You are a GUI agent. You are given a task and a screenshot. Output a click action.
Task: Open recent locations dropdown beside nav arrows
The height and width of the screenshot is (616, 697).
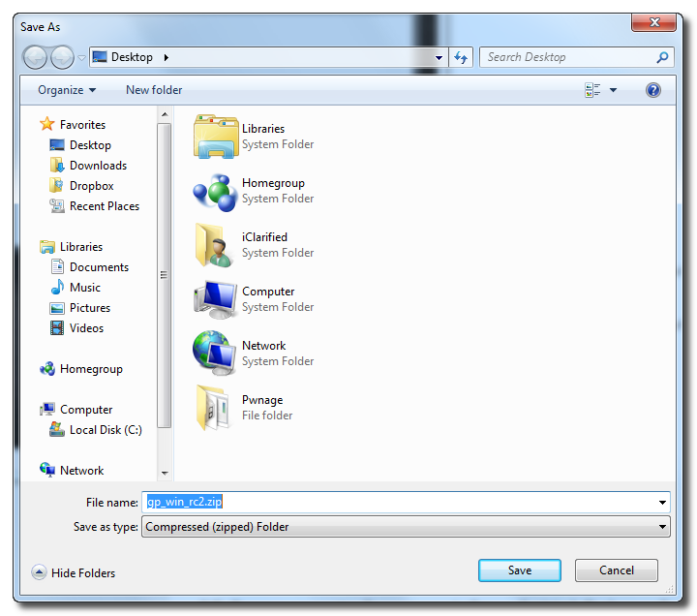point(81,58)
